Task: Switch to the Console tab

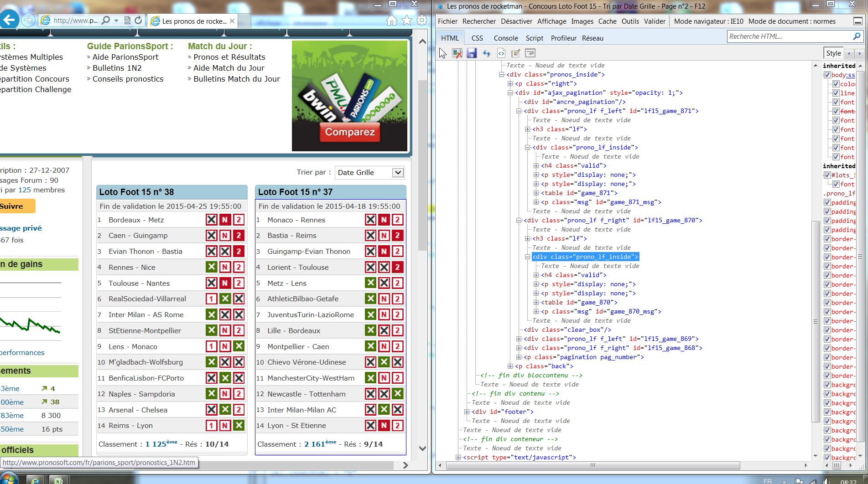Action: point(506,38)
